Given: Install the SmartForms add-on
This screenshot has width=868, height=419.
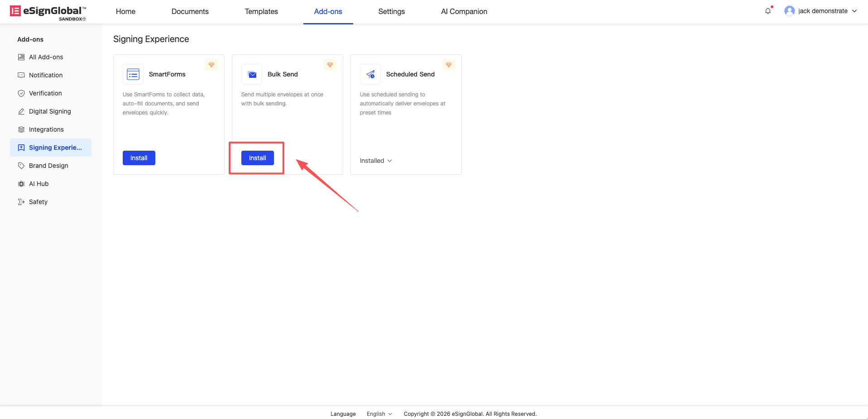Looking at the screenshot, I should pyautogui.click(x=139, y=158).
